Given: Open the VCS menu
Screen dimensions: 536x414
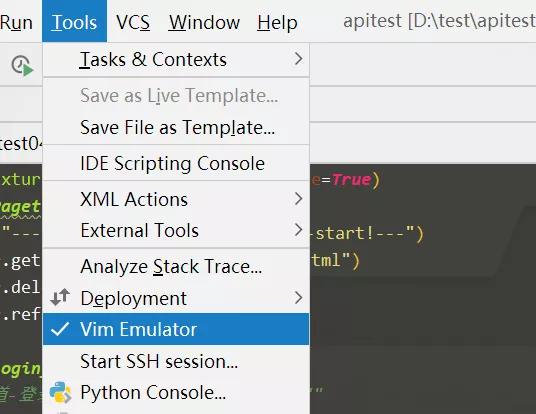Looking at the screenshot, I should [133, 22].
